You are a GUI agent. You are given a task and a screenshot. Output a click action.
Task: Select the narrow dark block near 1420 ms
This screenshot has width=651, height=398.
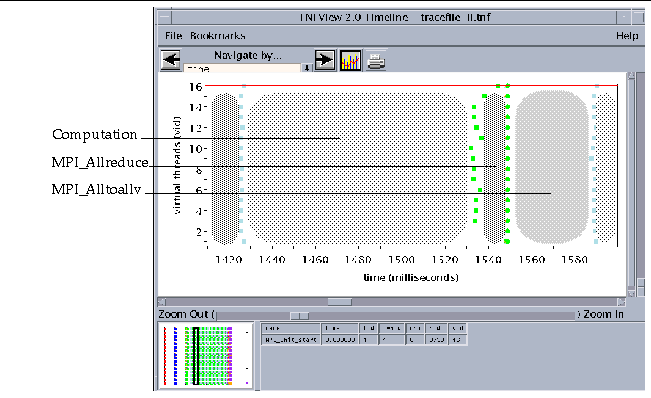coord(225,168)
